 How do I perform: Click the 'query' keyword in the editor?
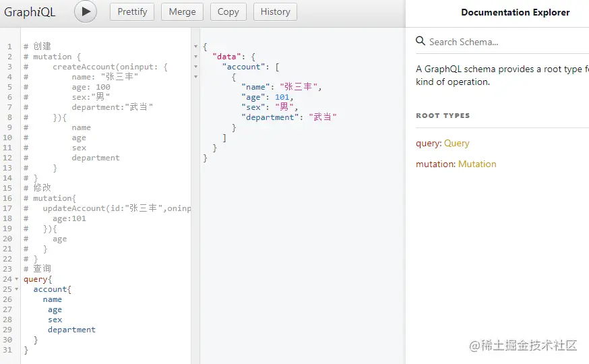click(35, 279)
